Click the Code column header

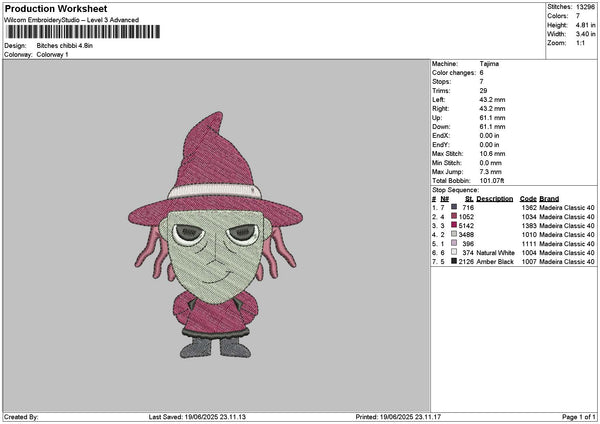coord(528,198)
